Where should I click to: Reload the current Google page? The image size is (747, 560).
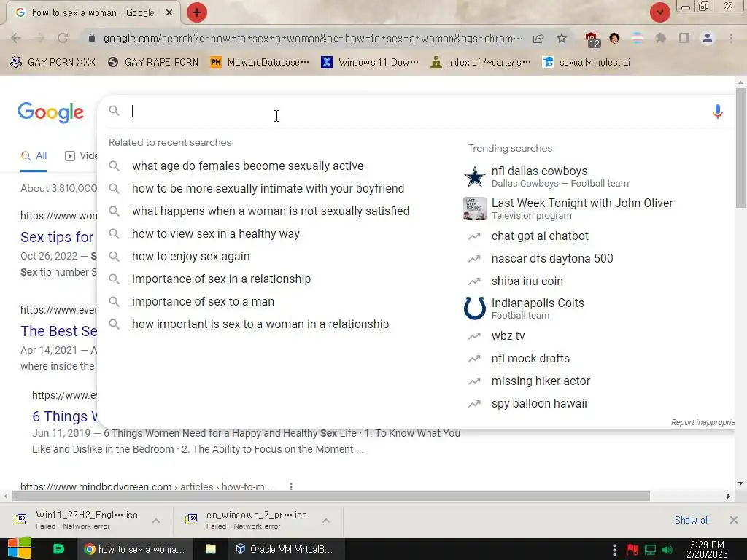[x=63, y=38]
